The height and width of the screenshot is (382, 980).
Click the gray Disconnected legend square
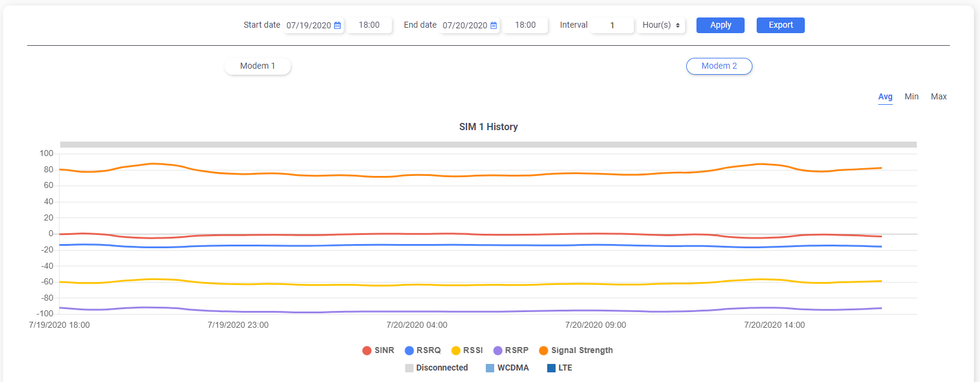pos(409,368)
